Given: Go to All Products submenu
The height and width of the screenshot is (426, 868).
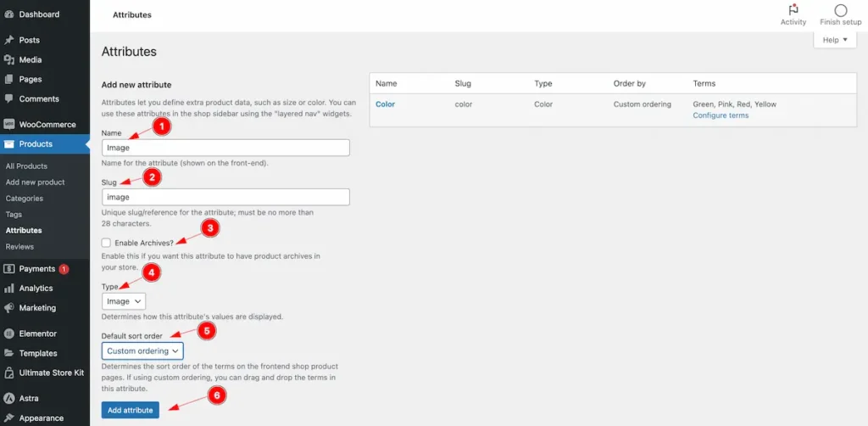Looking at the screenshot, I should click(26, 166).
